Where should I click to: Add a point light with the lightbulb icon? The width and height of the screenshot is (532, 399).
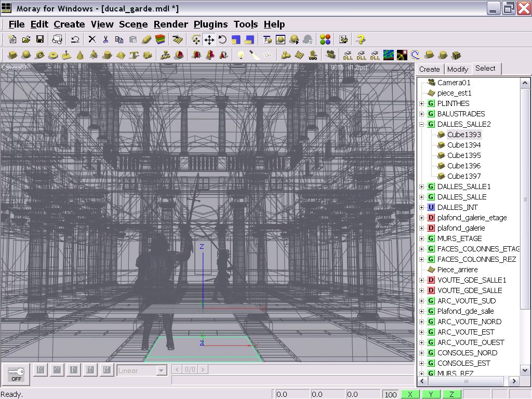coord(241,55)
